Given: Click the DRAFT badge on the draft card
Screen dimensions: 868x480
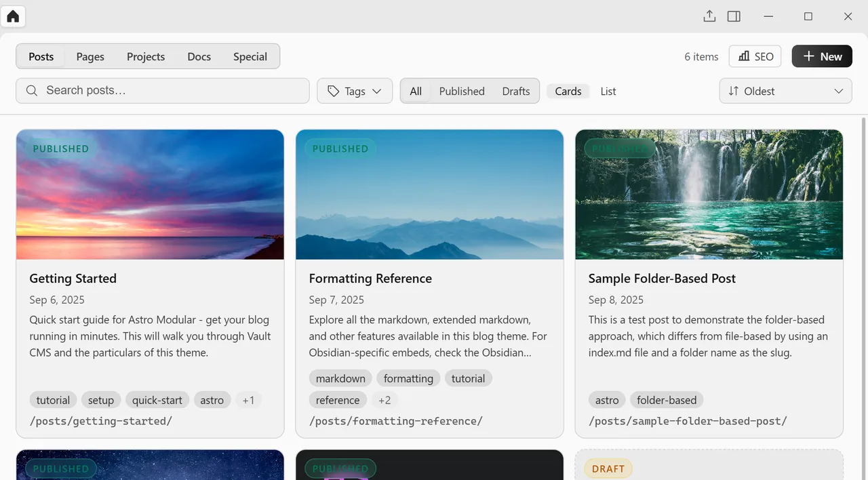Looking at the screenshot, I should 608,468.
